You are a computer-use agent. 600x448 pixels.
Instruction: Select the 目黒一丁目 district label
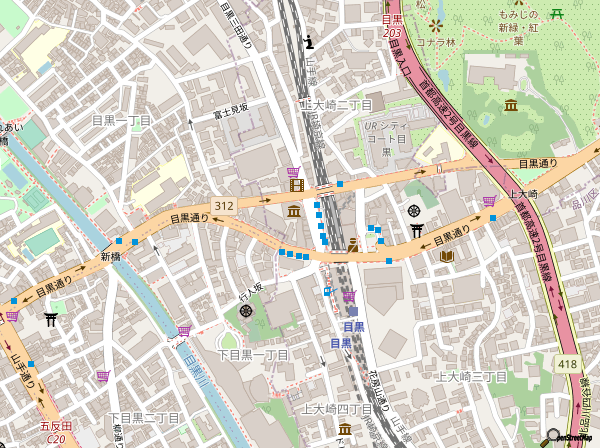pyautogui.click(x=122, y=121)
